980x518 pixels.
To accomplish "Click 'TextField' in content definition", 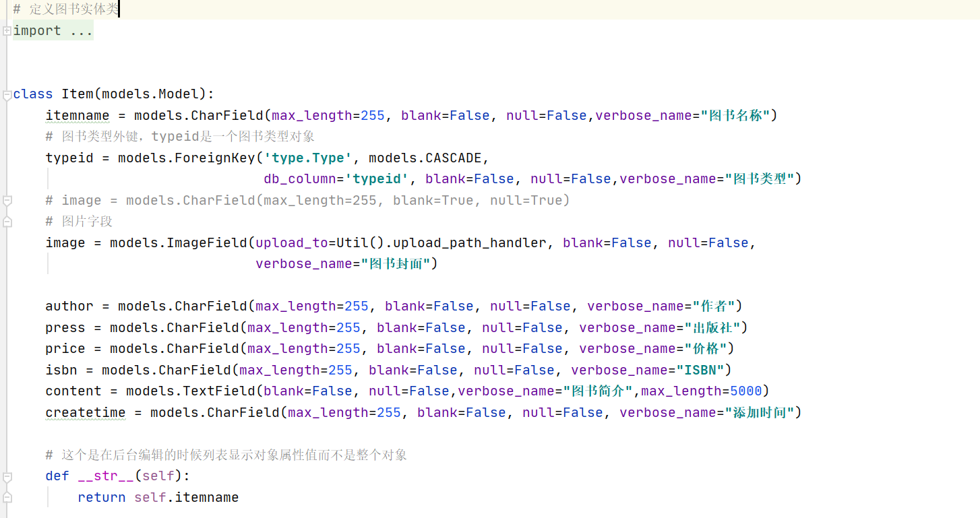I will pyautogui.click(x=219, y=391).
